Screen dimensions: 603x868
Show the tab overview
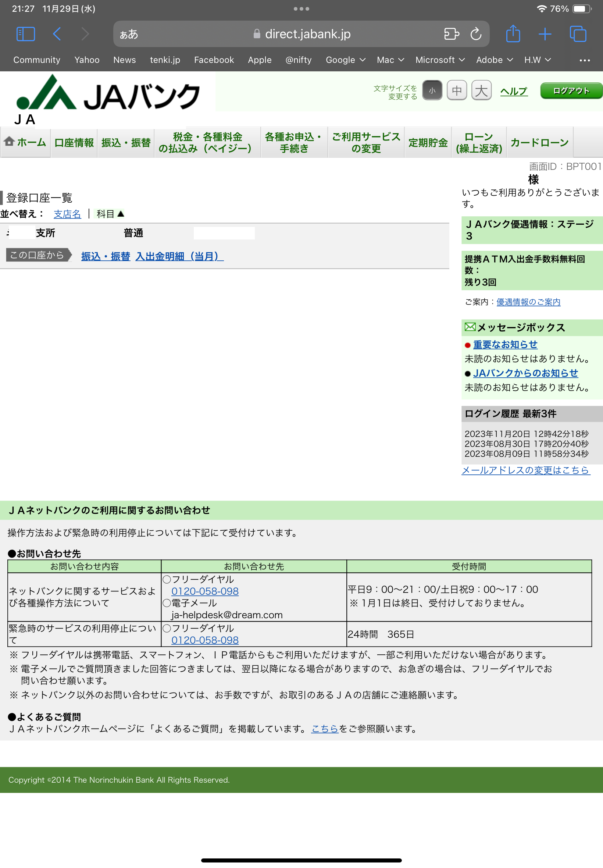click(x=578, y=34)
